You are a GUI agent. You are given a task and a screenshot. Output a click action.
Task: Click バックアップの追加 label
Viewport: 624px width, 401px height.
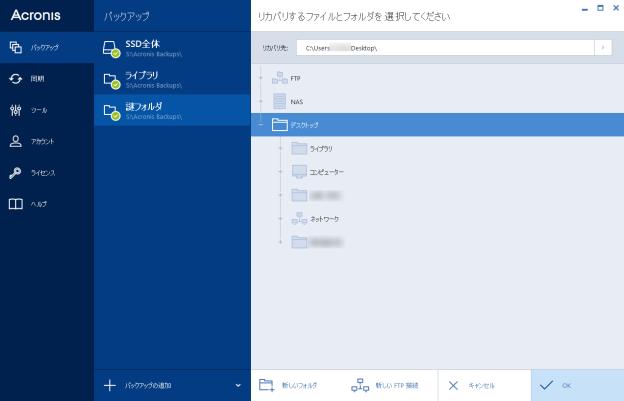tap(148, 385)
